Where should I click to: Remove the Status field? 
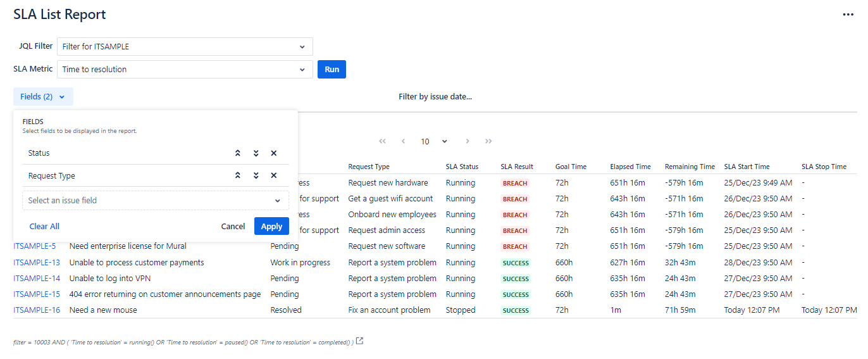[274, 153]
